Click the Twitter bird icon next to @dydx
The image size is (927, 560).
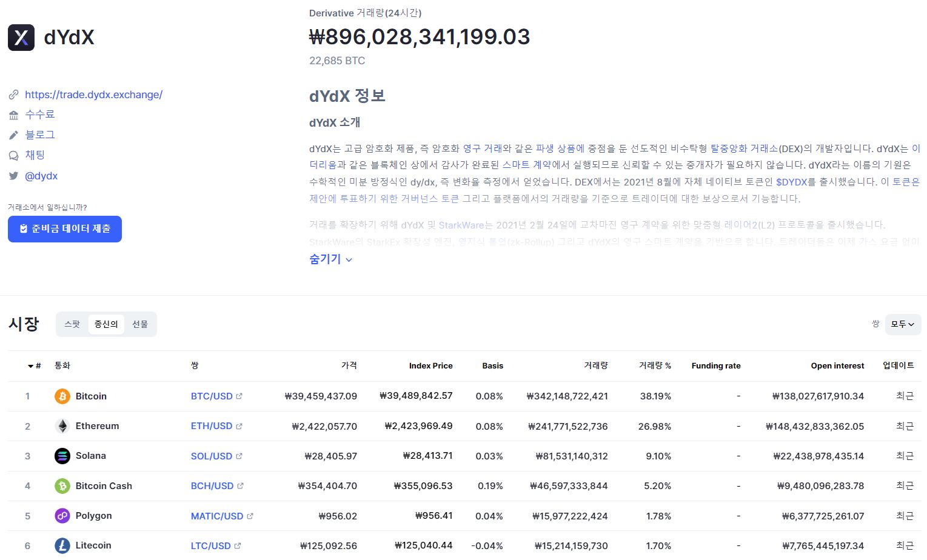(13, 176)
